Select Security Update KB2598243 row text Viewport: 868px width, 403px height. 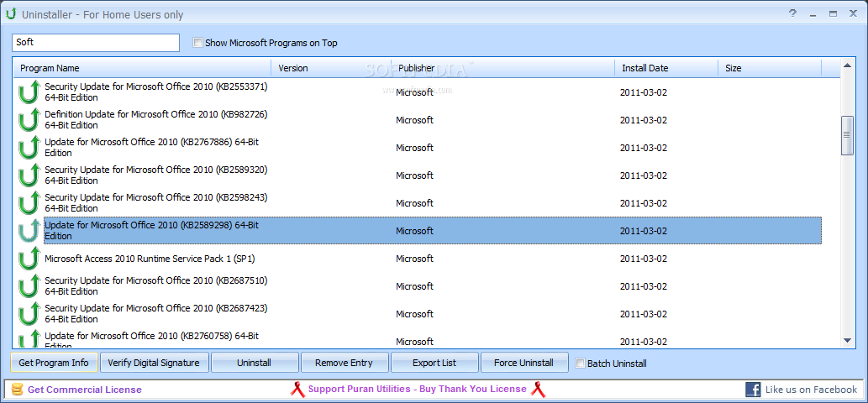point(156,203)
